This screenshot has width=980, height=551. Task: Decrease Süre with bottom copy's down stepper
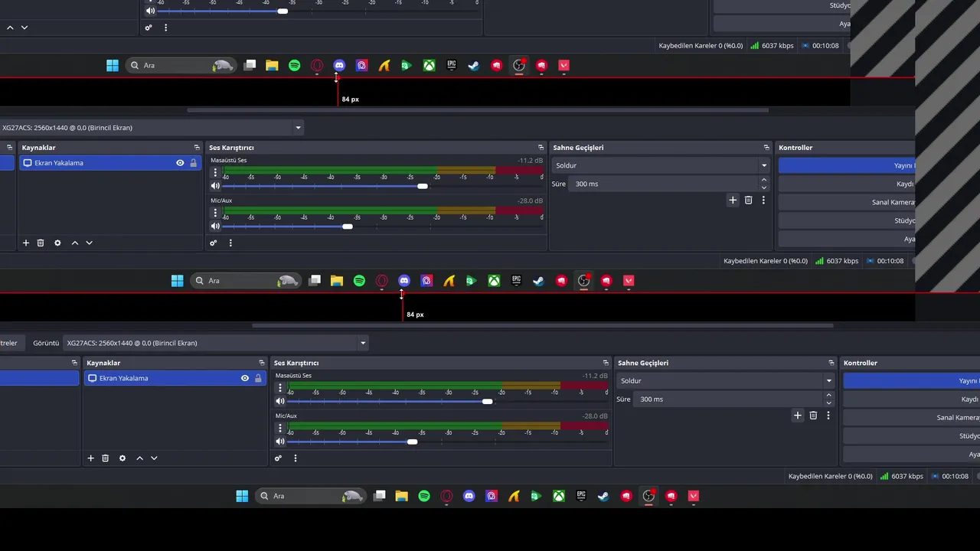coord(828,403)
